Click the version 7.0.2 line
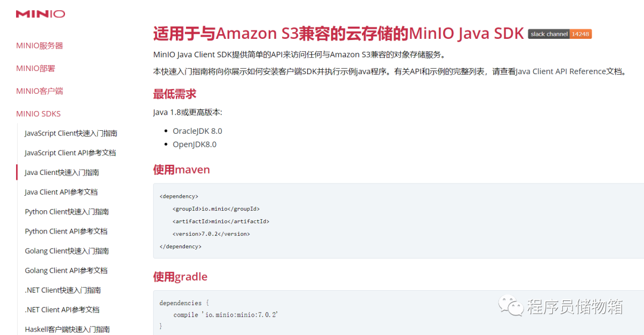644x335 pixels. point(211,233)
